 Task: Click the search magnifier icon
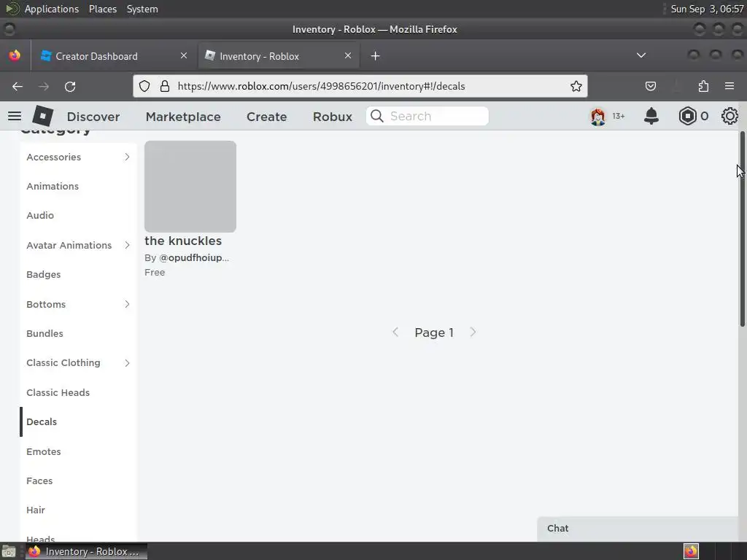pos(377,116)
